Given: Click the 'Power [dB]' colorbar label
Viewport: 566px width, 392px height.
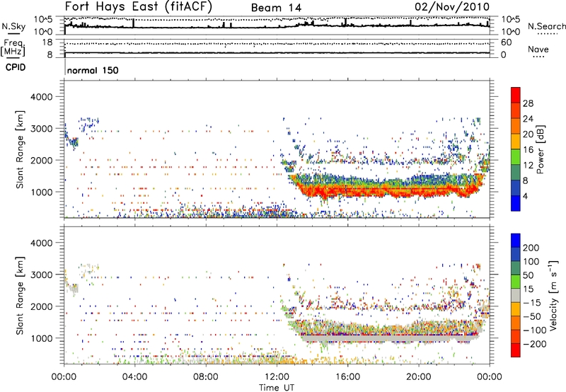Looking at the screenshot, I should (x=540, y=149).
